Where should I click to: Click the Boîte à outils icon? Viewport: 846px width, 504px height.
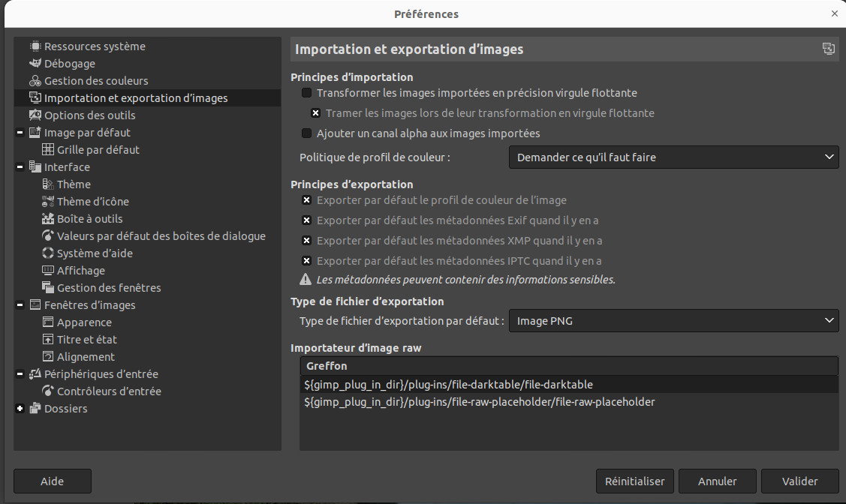point(48,219)
